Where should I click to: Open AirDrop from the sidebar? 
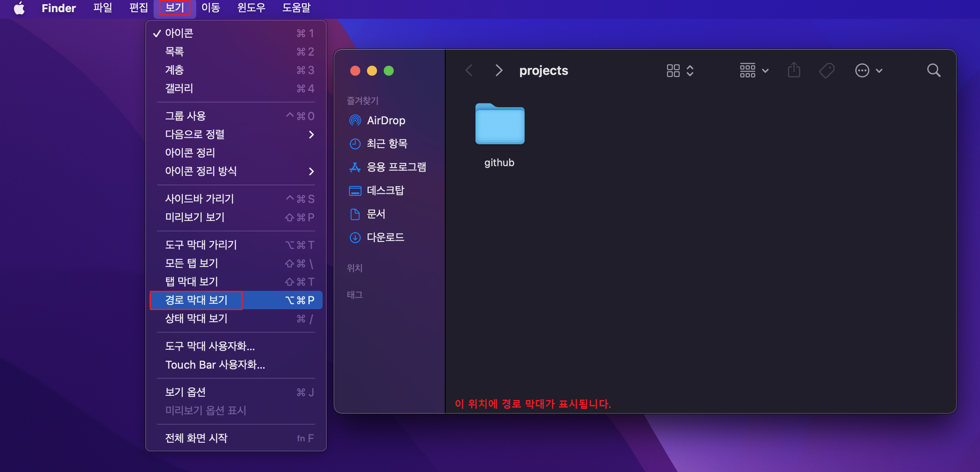385,121
